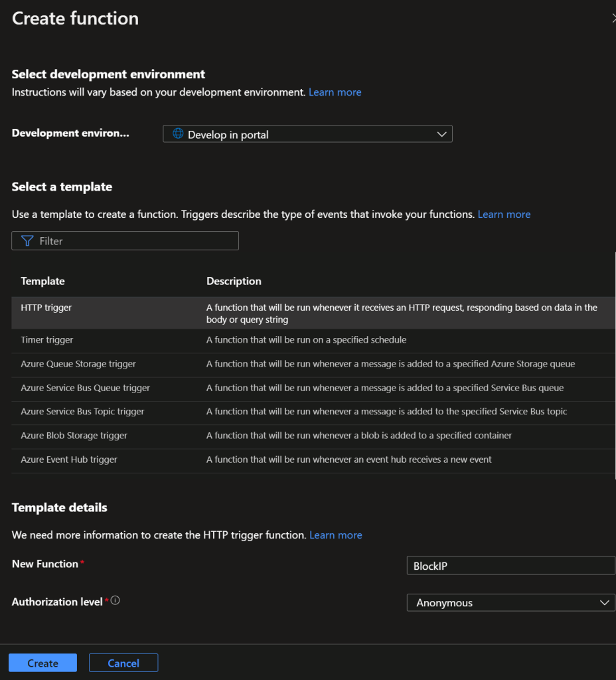Screen dimensions: 616x680
Task: Click the New Function name field
Action: coord(510,566)
